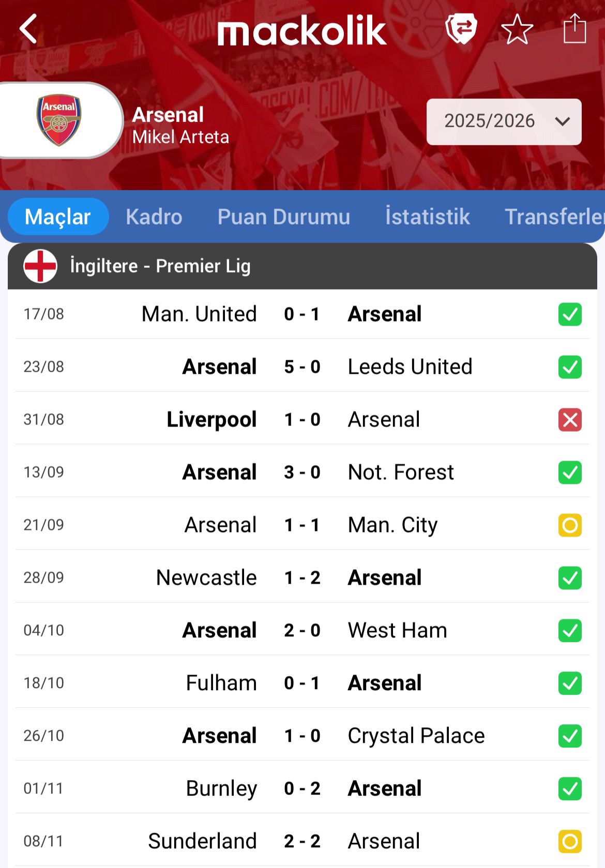Tap yellow draw icon for Sunderland match
The height and width of the screenshot is (868, 605).
click(570, 842)
